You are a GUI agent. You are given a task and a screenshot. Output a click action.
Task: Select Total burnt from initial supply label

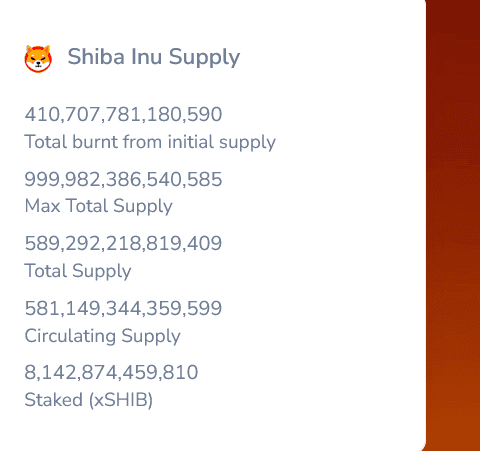coord(150,142)
